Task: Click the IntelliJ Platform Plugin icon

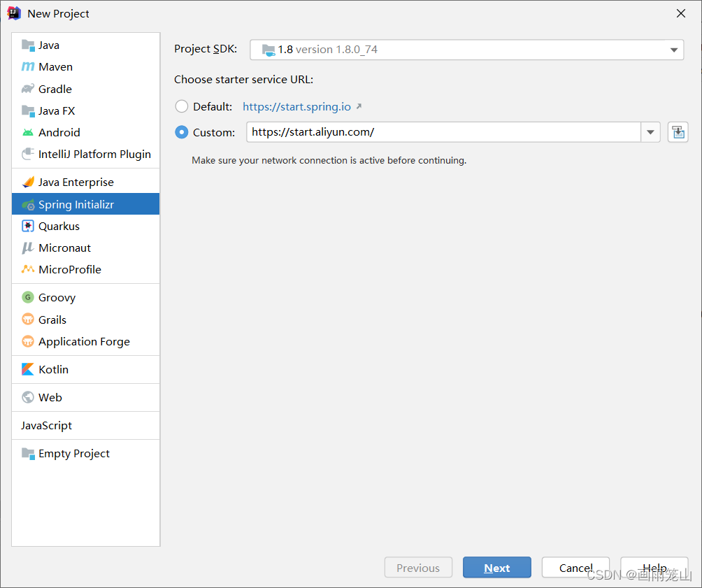Action: (28, 154)
